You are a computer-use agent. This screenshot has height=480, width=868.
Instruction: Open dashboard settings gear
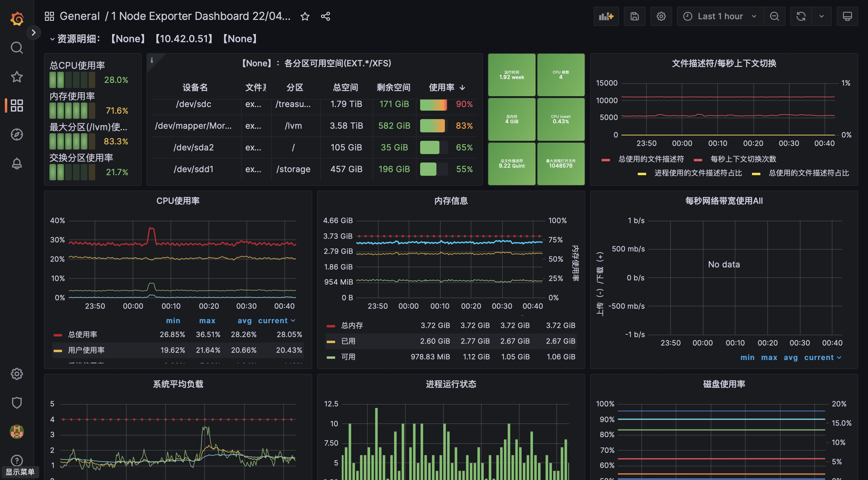coord(661,16)
